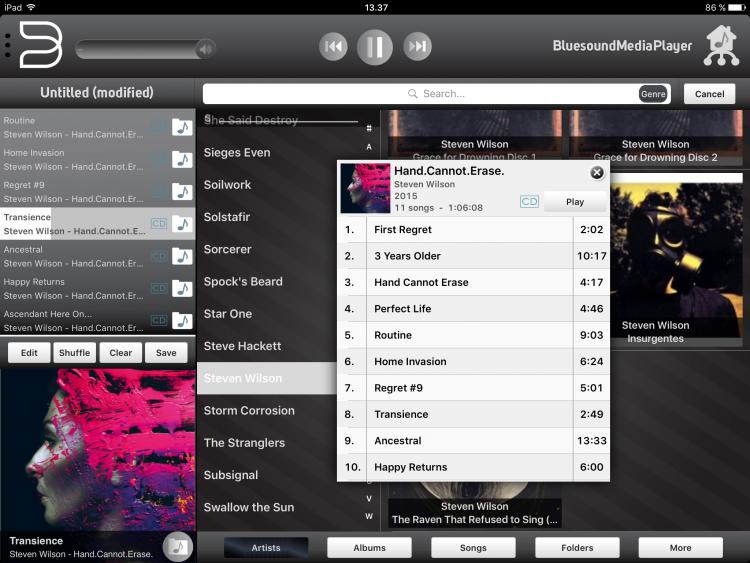This screenshot has height=563, width=750.
Task: Tap the music note icon for Ancestral
Action: point(182,256)
